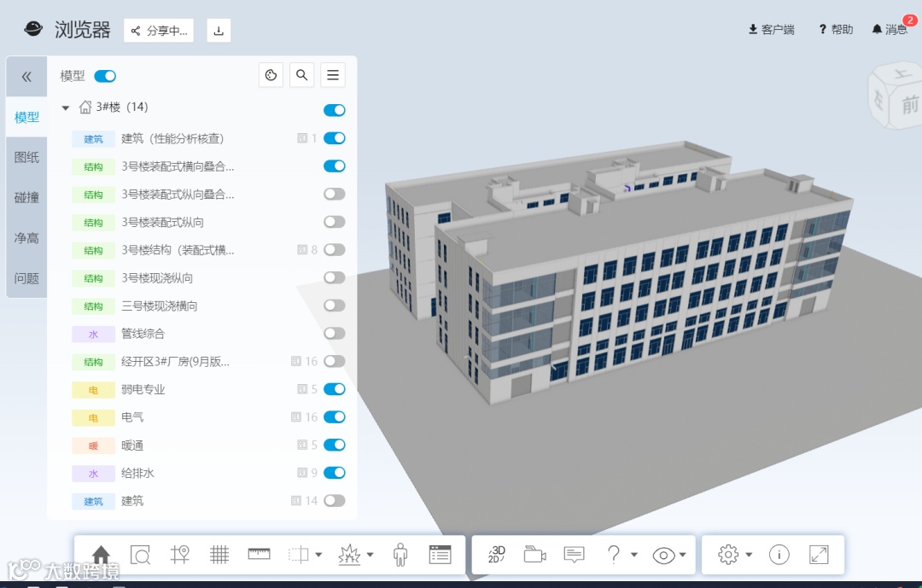Turn off the 暖通 model switch

point(335,445)
